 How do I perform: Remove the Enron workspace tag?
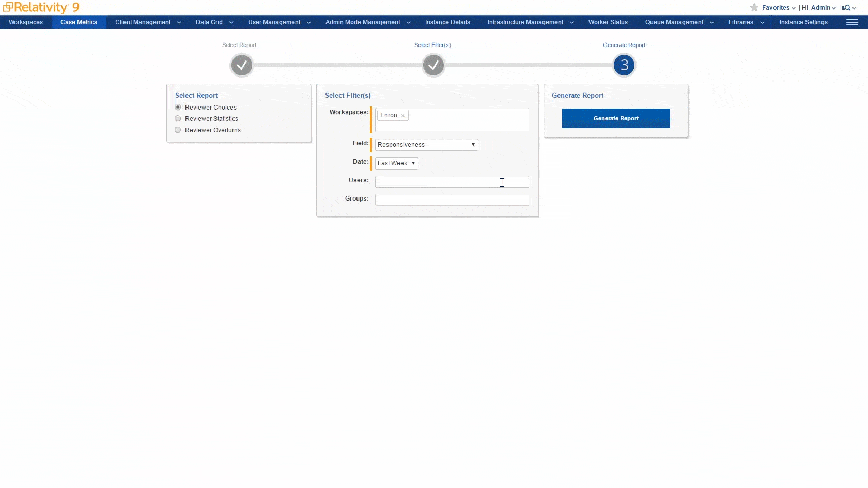402,116
